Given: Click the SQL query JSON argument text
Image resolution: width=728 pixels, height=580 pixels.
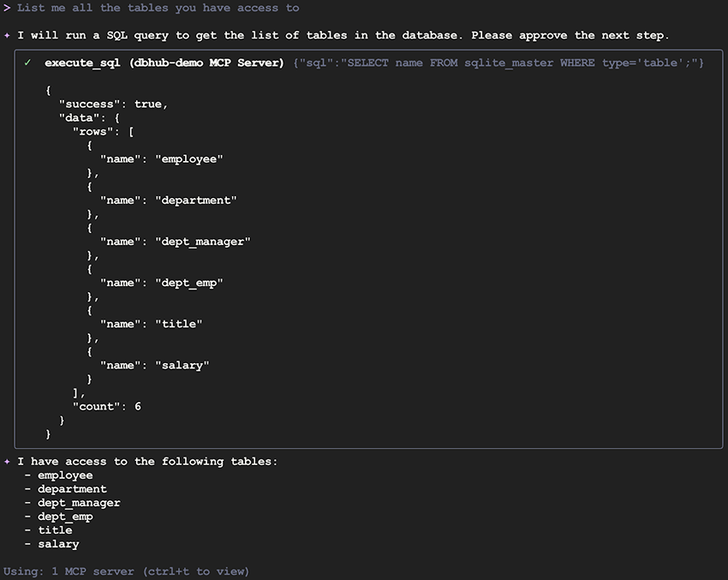Looking at the screenshot, I should 498,63.
